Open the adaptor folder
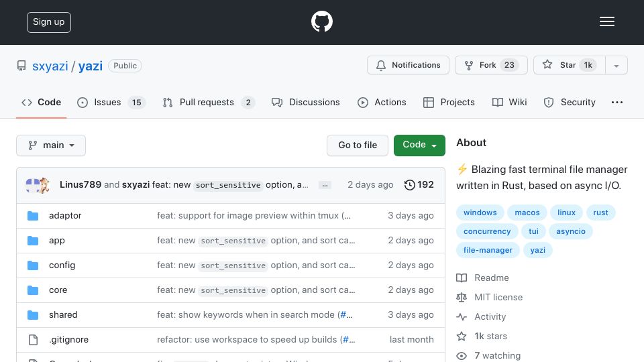This screenshot has width=644, height=362. tap(65, 215)
